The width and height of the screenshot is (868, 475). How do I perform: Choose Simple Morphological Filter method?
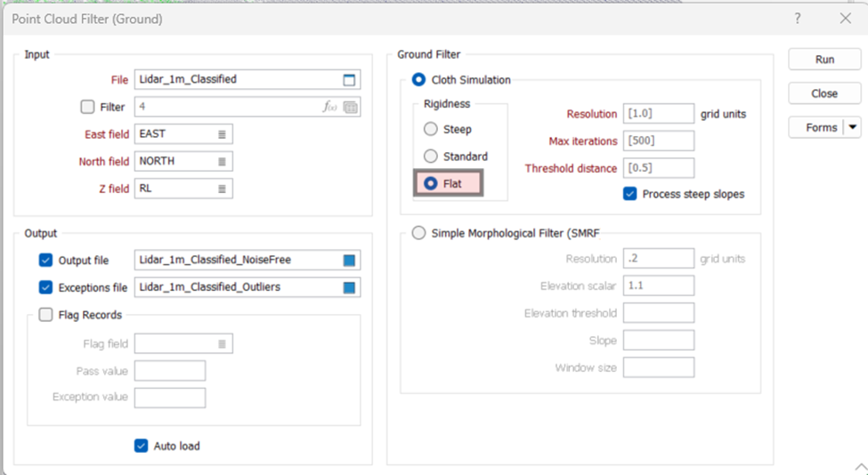click(x=418, y=233)
